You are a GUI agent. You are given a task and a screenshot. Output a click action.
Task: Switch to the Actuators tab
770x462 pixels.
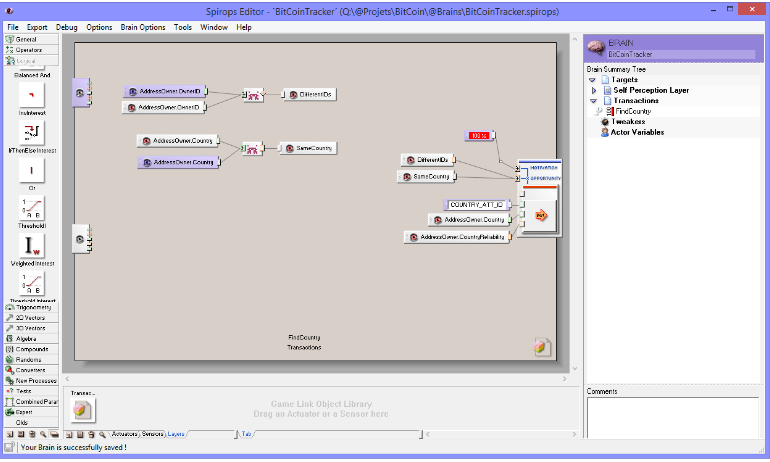124,434
